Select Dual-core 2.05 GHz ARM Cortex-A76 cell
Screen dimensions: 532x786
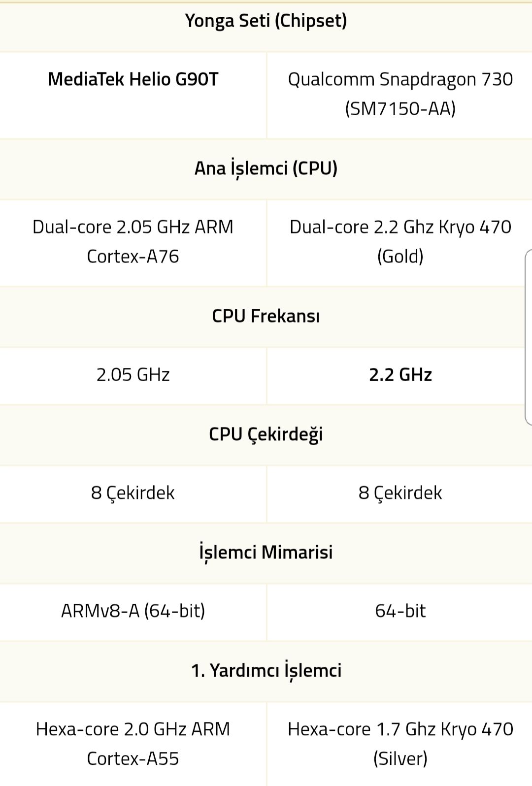133,241
